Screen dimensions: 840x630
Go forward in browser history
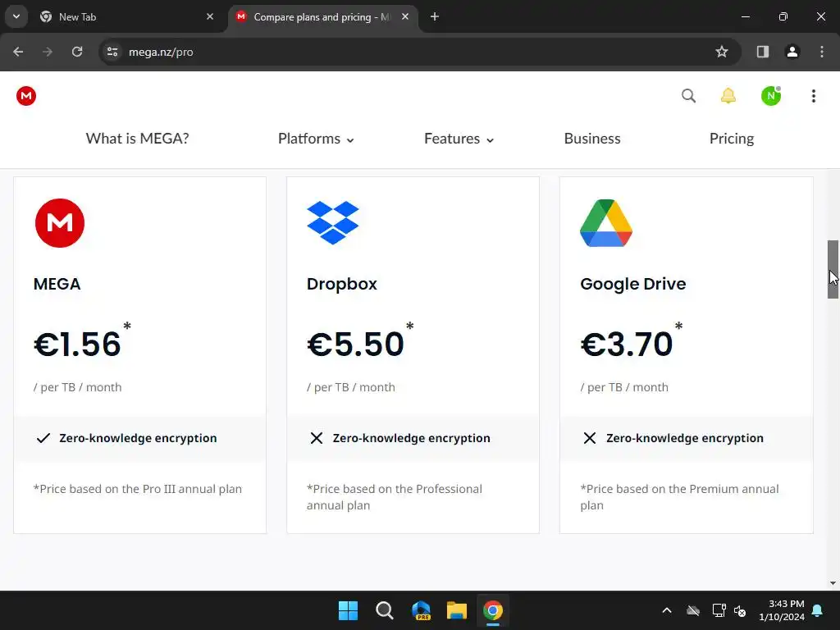[x=48, y=52]
